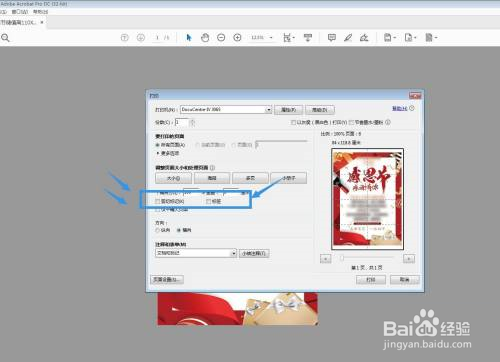Screen dimensions: 500x362
Task: Select the 多页 multiple pages button
Action: (x=250, y=178)
